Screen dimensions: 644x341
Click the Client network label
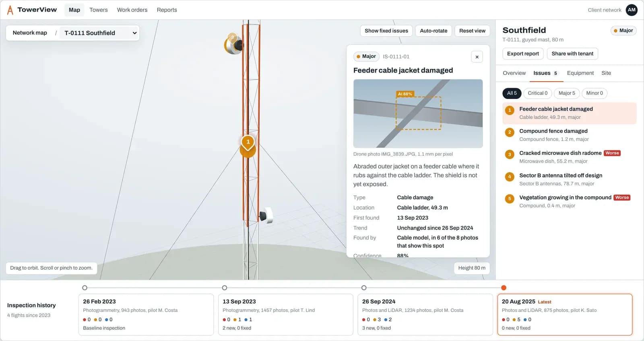(x=604, y=10)
